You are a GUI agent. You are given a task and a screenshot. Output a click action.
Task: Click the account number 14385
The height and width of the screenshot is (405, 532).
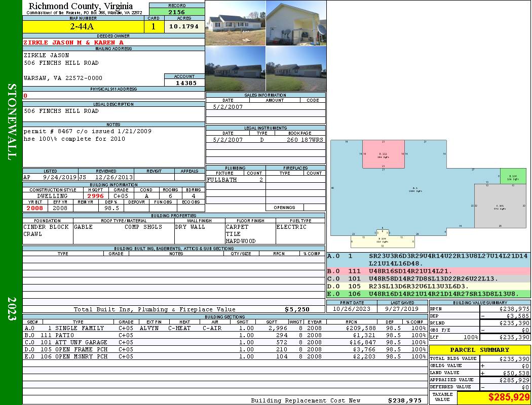184,83
